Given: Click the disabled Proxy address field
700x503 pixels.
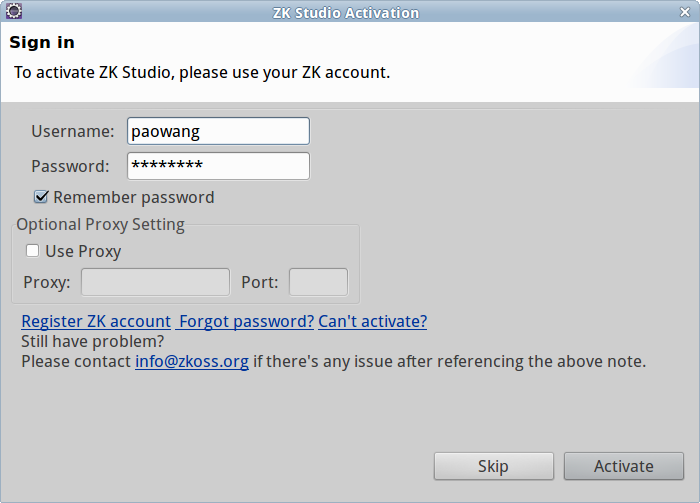Looking at the screenshot, I should tap(155, 282).
